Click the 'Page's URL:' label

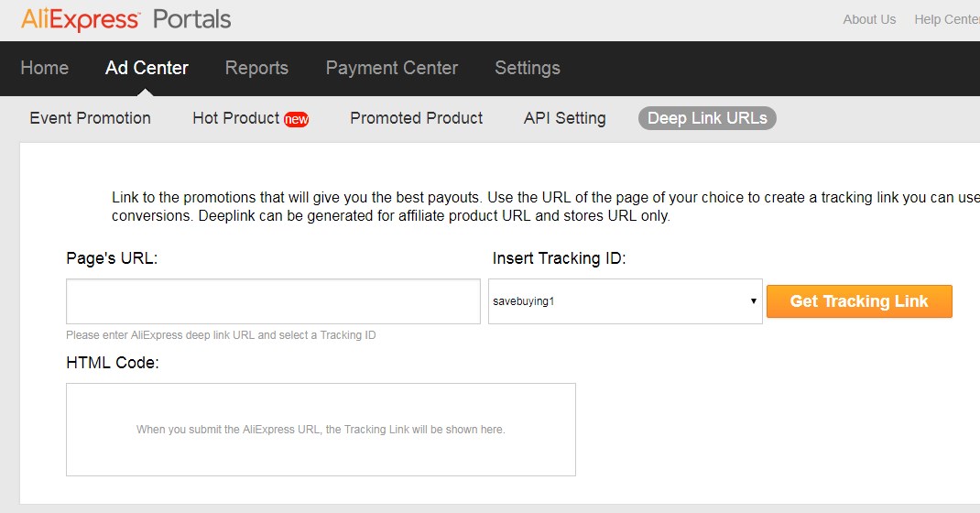point(112,258)
